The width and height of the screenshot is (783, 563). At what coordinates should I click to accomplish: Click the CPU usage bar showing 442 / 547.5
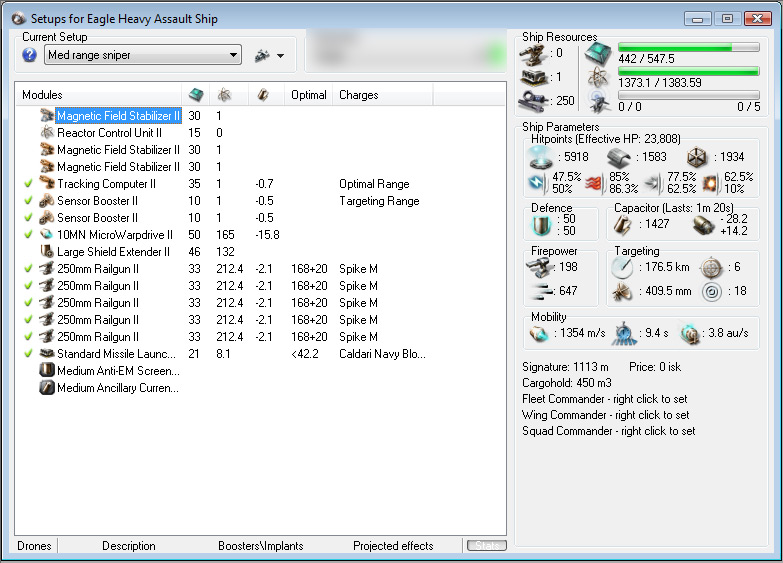pyautogui.click(x=688, y=47)
